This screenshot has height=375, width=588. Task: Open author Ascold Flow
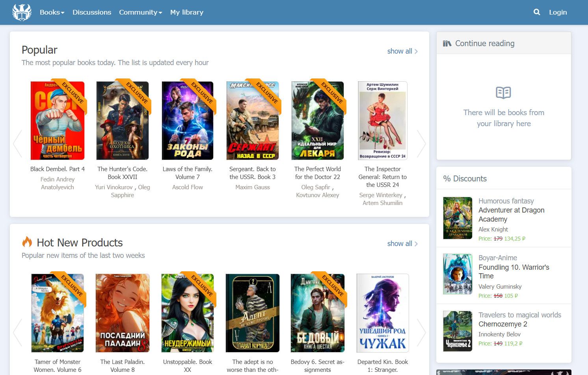pyautogui.click(x=188, y=187)
